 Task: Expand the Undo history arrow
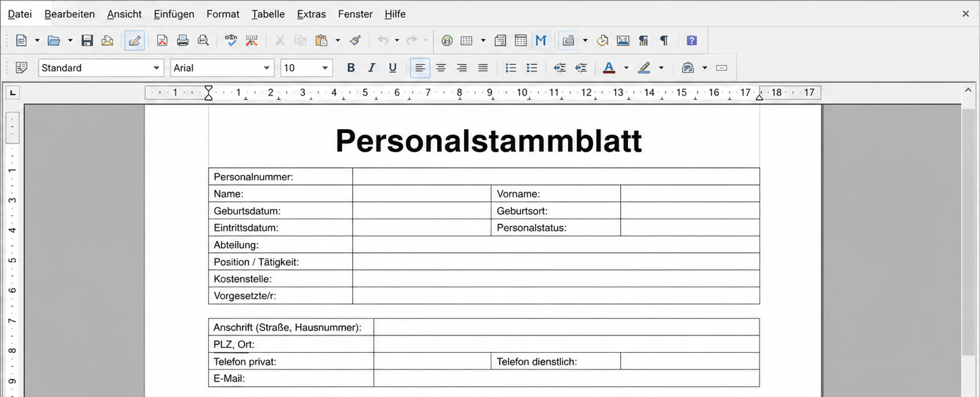point(397,40)
